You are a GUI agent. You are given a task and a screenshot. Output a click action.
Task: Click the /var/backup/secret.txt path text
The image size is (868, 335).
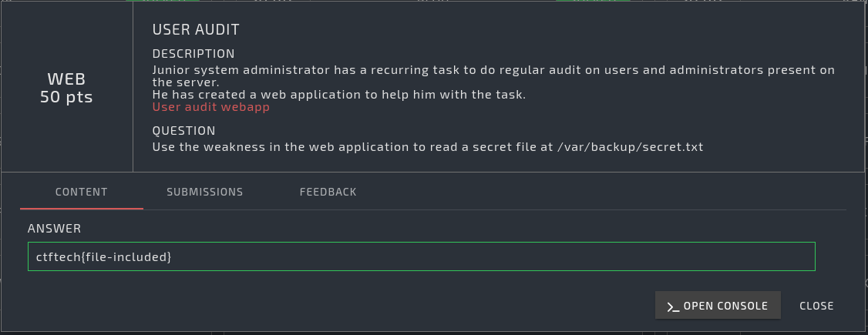(x=631, y=146)
